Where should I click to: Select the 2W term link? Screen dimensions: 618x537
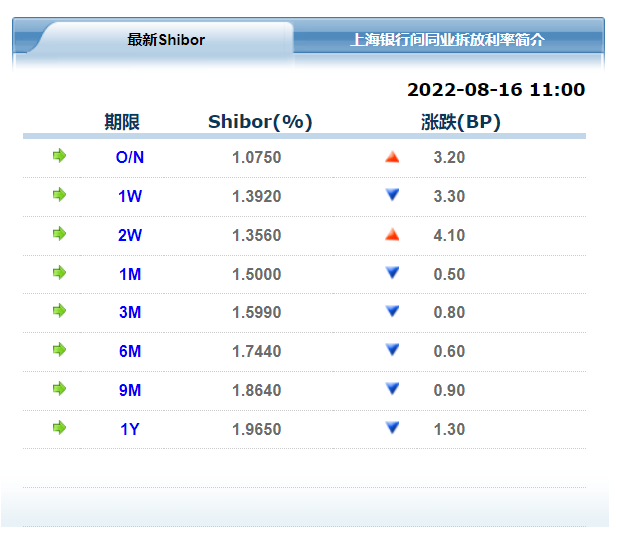point(130,236)
